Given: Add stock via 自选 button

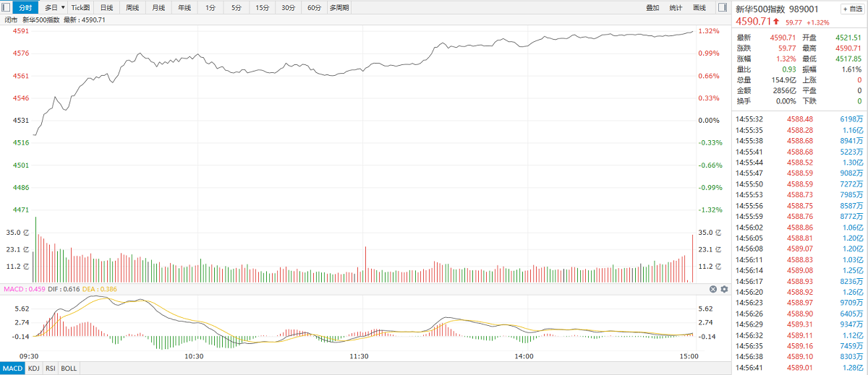Looking at the screenshot, I should [x=851, y=9].
